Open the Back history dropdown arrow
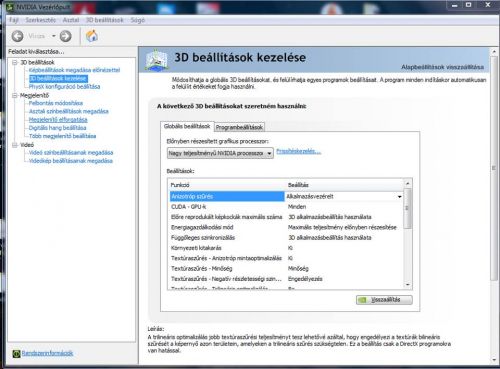The image size is (500, 369). (x=53, y=36)
